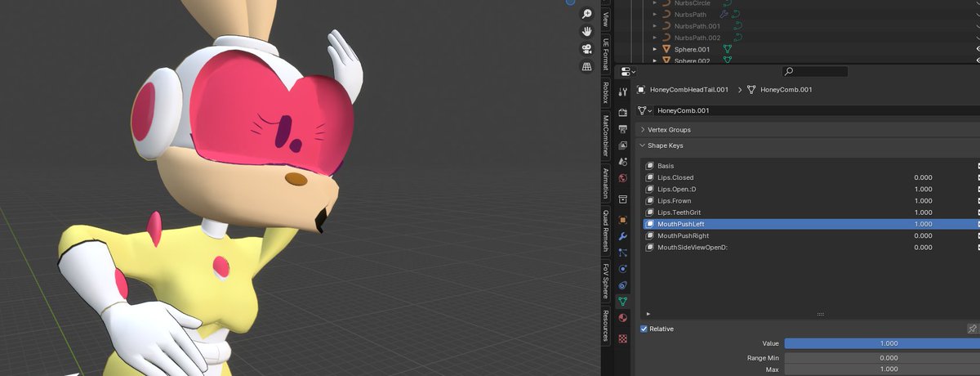The image size is (980, 376).
Task: Open the Properties editor type dropdown
Action: click(628, 72)
